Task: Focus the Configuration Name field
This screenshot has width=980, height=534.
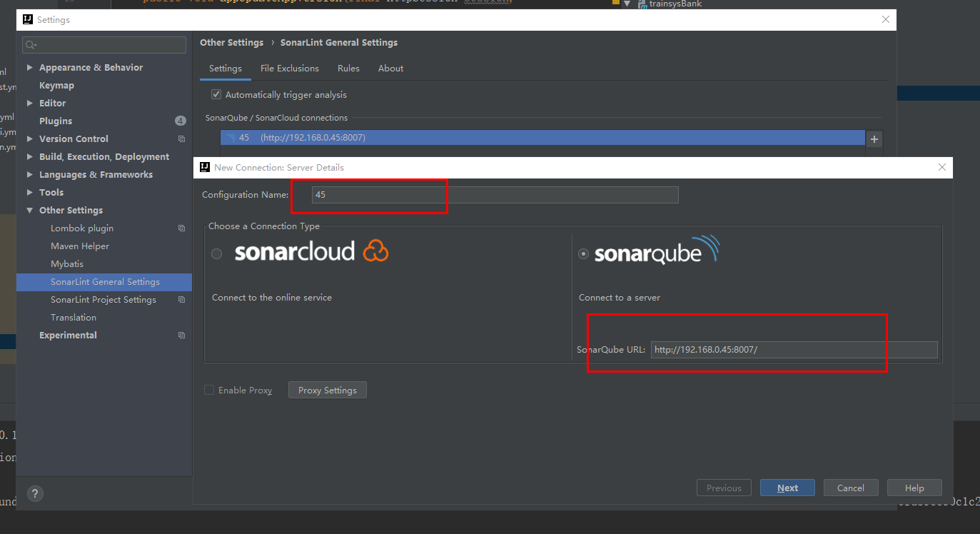Action: [x=495, y=195]
